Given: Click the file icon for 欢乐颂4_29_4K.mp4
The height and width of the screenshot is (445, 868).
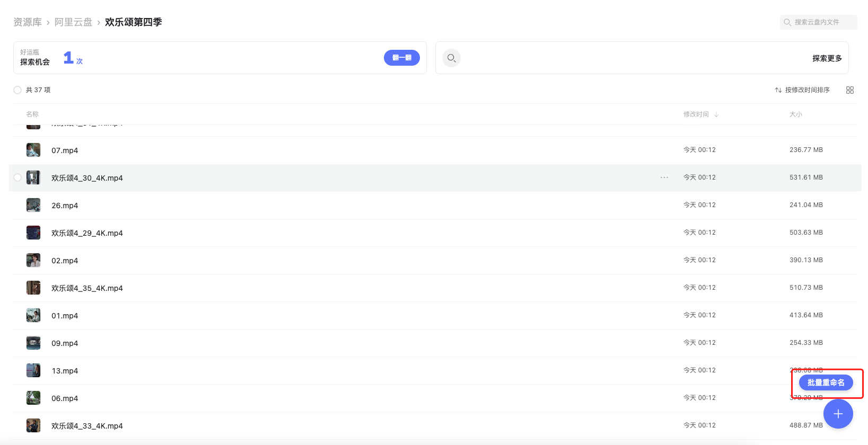Looking at the screenshot, I should coord(33,233).
